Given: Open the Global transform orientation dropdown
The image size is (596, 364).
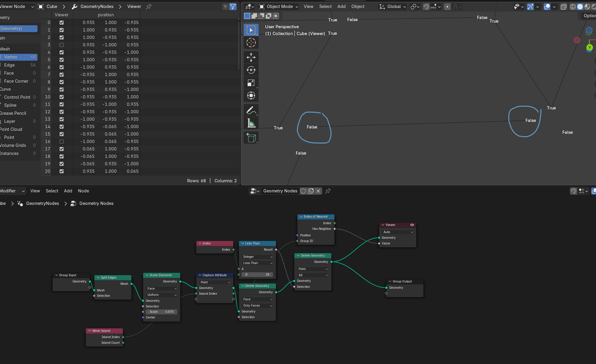Looking at the screenshot, I should coord(392,7).
